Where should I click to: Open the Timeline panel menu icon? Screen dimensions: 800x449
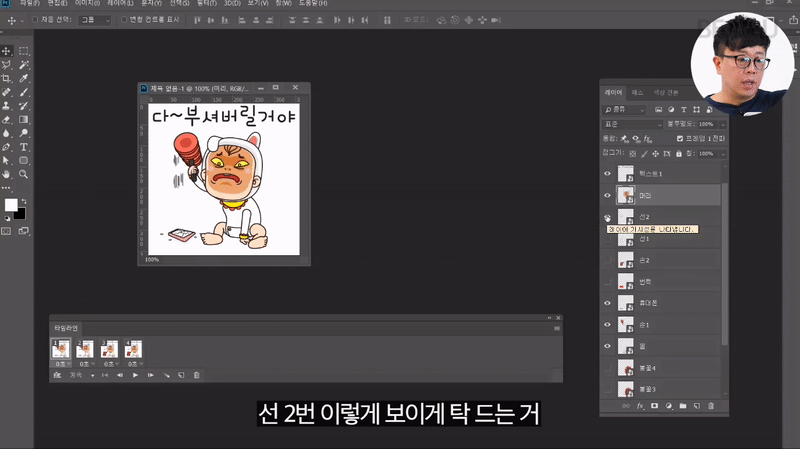pos(557,328)
